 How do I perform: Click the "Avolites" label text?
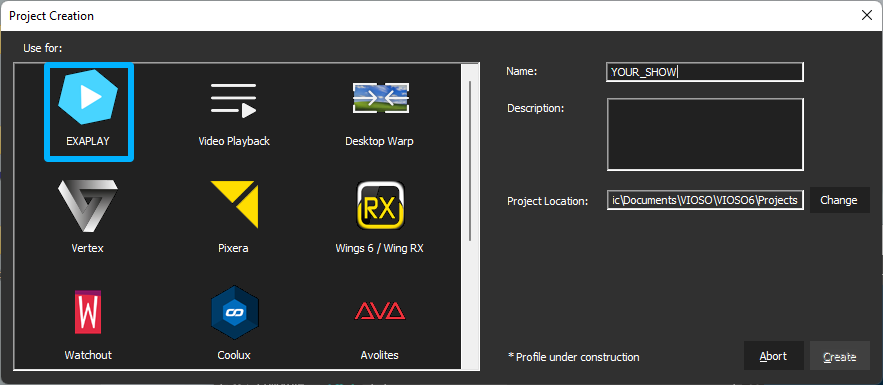[380, 355]
